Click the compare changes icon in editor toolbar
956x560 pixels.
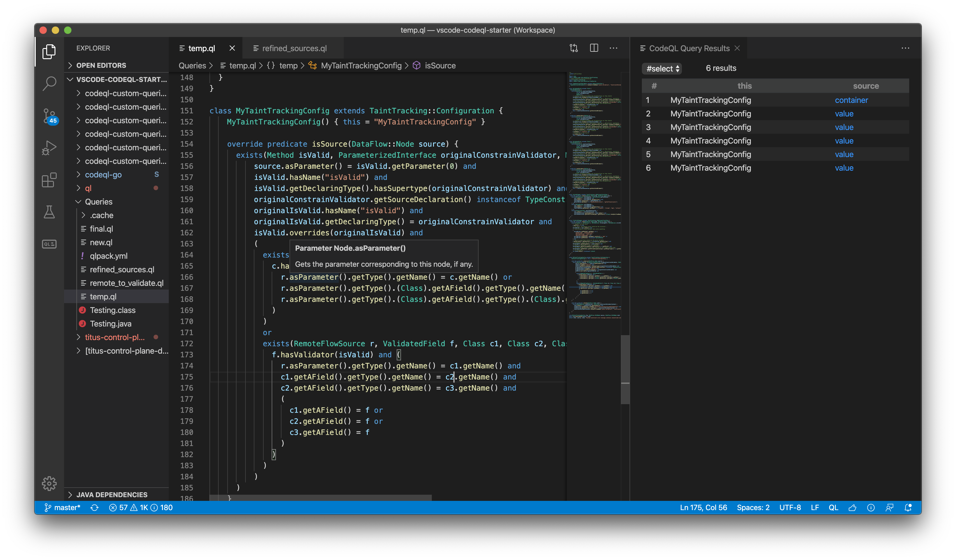coord(573,48)
